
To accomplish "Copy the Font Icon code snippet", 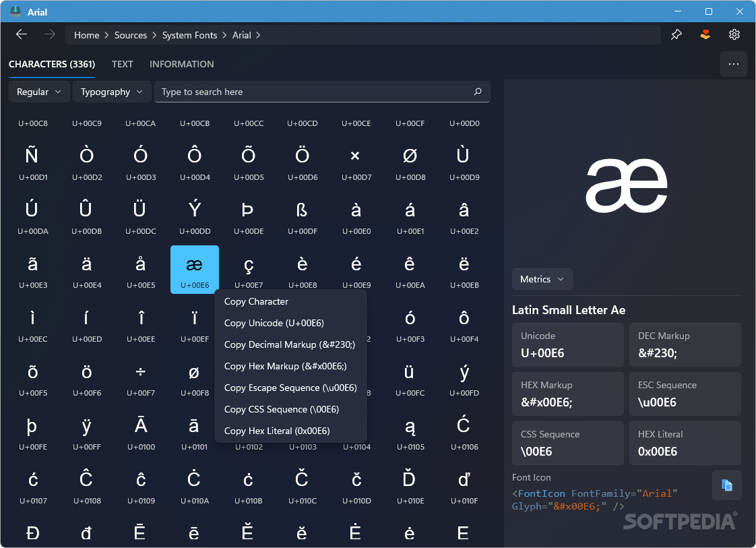I will pyautogui.click(x=726, y=485).
